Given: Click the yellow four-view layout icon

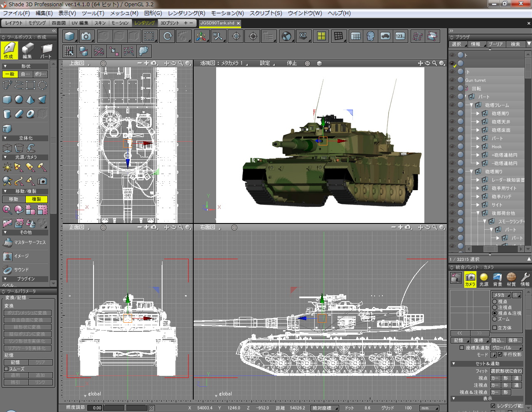Looking at the screenshot, I should (321, 37).
